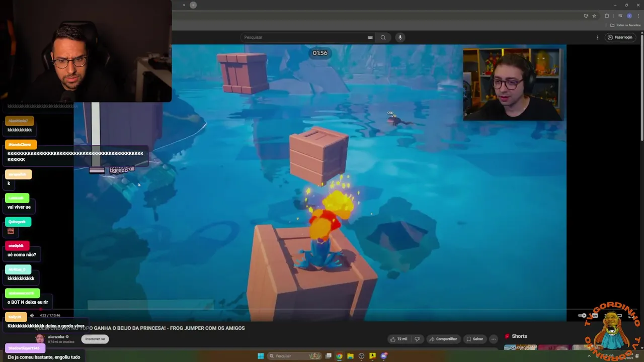Click the Fazer login button
Screen dimensions: 644x362
point(619,37)
